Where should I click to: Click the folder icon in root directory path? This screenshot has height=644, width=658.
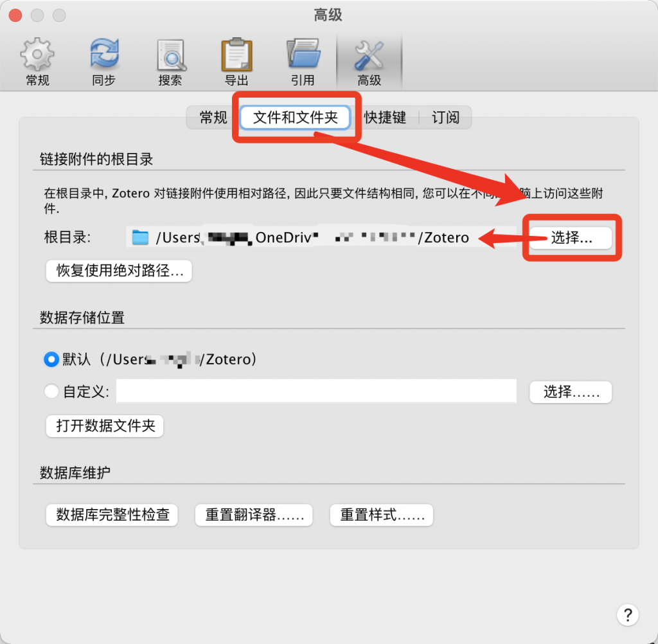[x=140, y=237]
